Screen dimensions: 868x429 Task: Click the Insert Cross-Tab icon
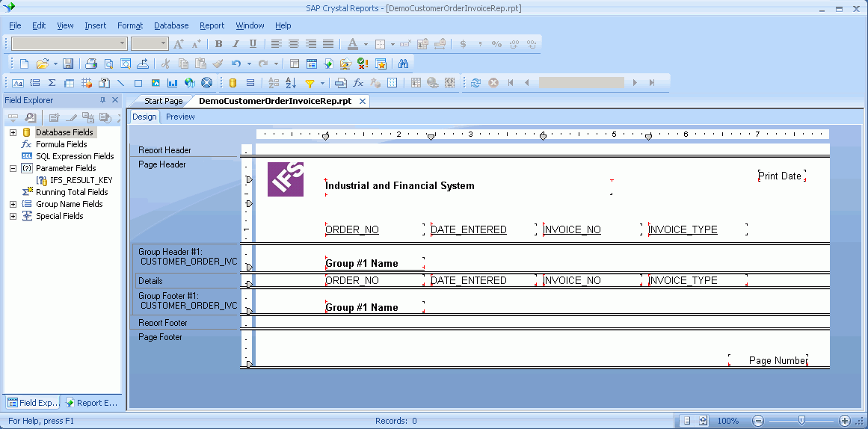point(70,83)
